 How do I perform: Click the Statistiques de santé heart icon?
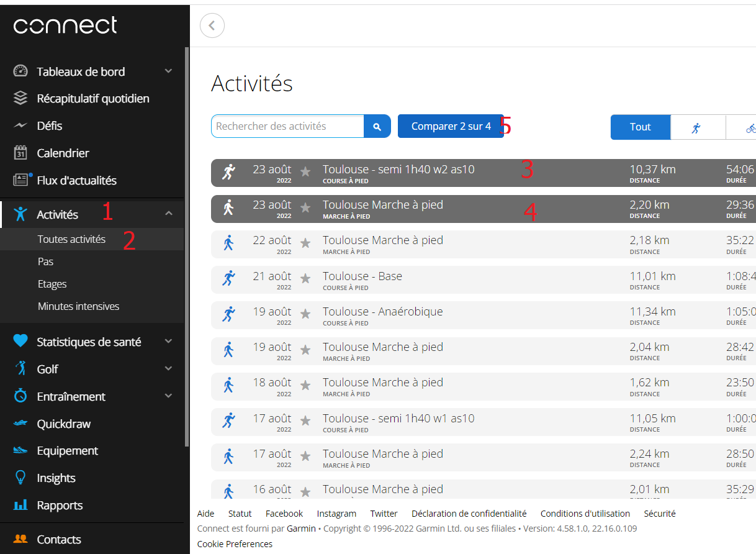click(x=21, y=342)
